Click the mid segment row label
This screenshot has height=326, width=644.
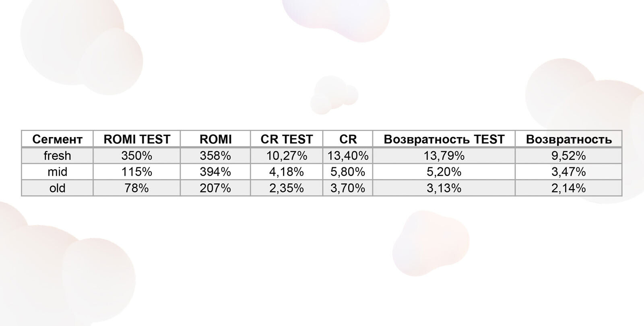[57, 172]
